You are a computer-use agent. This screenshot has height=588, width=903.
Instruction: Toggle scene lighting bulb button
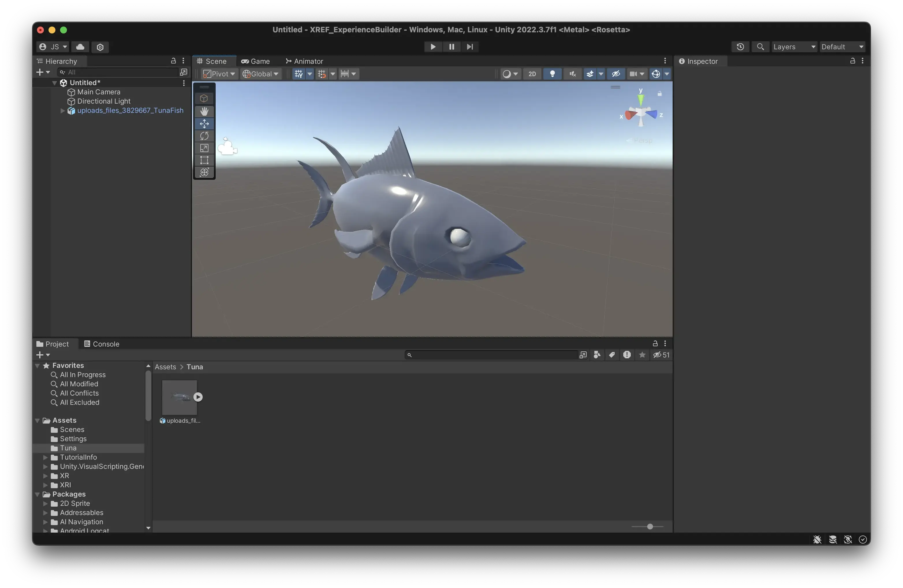pos(553,74)
